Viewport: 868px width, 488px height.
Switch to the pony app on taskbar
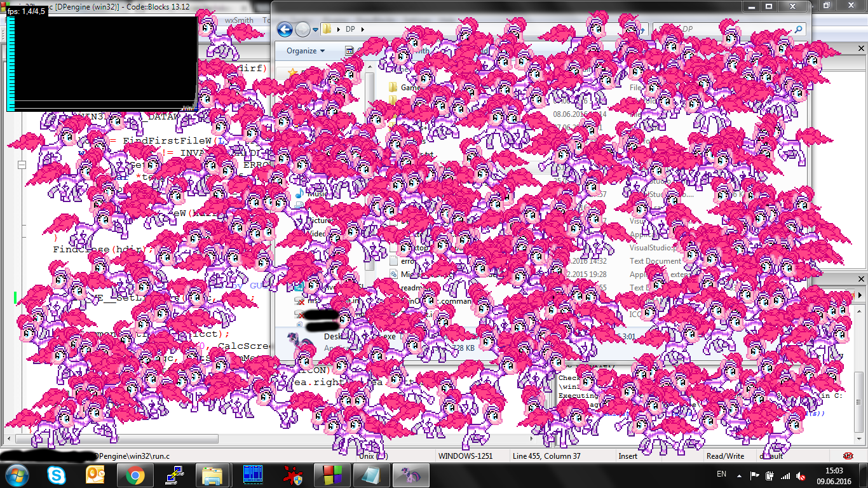pos(410,475)
